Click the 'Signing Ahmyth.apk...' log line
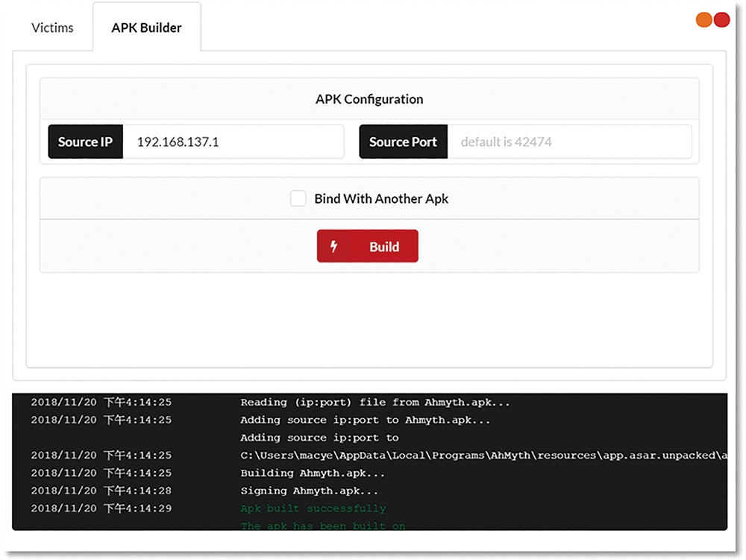The height and width of the screenshot is (560, 746). 310,491
